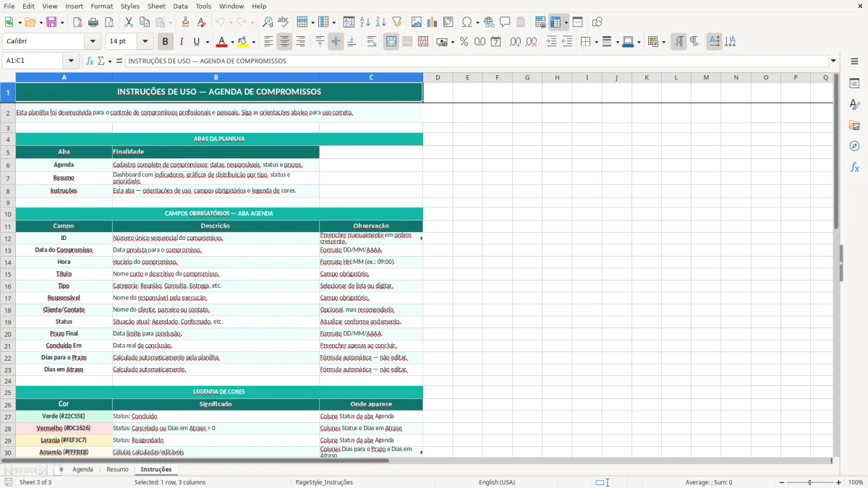Insert a pivot table
868x488 pixels.
[x=448, y=22]
